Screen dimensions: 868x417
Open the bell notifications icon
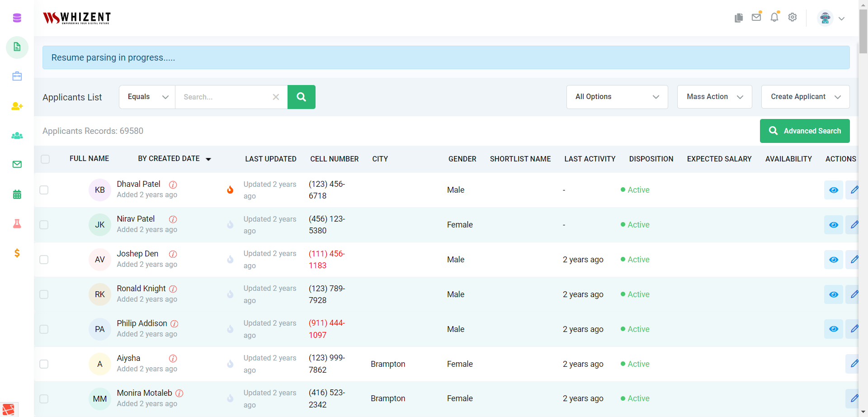pyautogui.click(x=774, y=17)
